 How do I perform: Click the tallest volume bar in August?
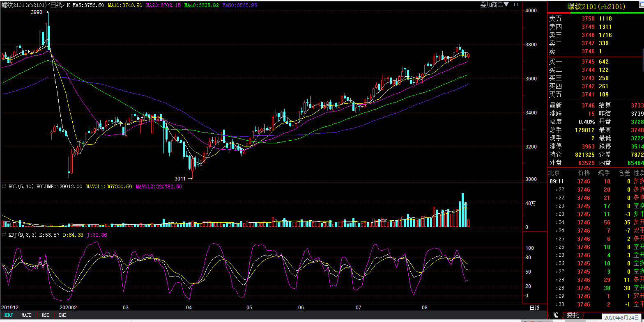(463, 210)
